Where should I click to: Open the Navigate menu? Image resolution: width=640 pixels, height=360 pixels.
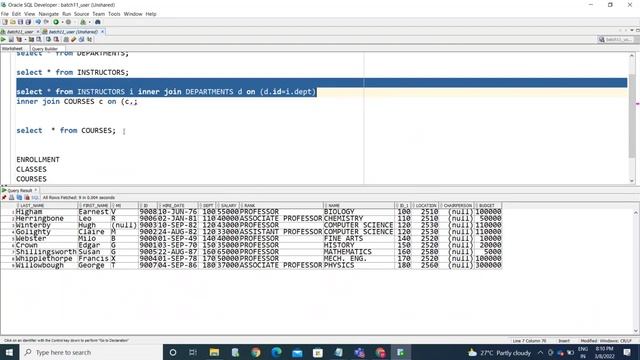49,14
